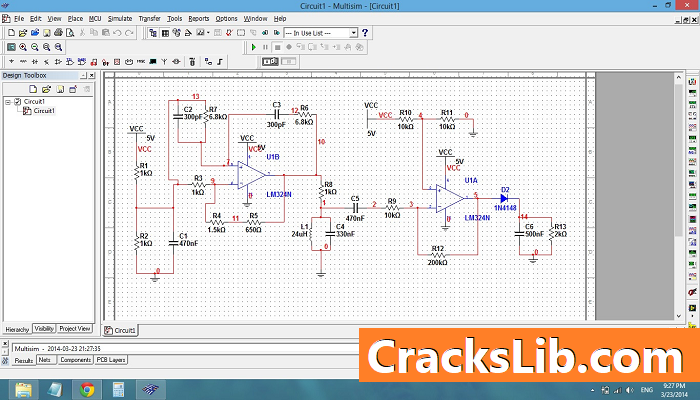Open the Simulate menu

tap(120, 19)
